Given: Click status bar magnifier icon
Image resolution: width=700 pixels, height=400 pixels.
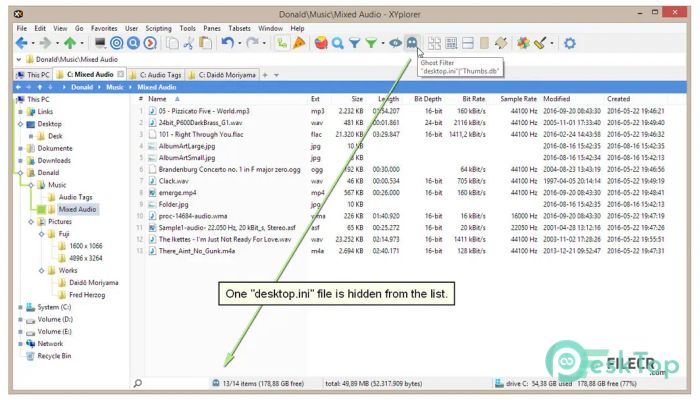Looking at the screenshot, I should [x=138, y=383].
